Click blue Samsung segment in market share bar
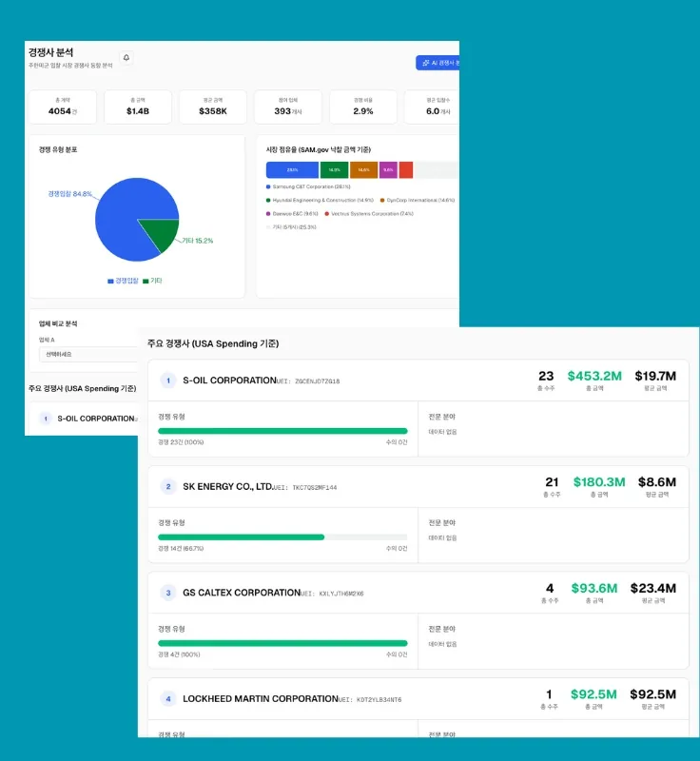This screenshot has width=700, height=761. 293,170
